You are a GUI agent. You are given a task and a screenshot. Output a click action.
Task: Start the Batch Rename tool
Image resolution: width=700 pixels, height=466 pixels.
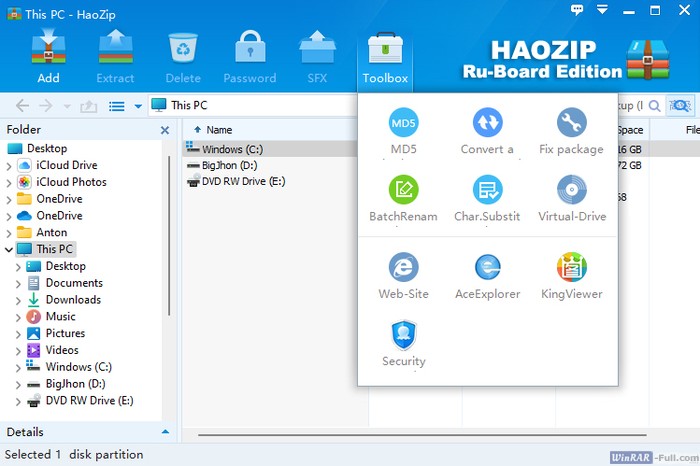click(403, 190)
